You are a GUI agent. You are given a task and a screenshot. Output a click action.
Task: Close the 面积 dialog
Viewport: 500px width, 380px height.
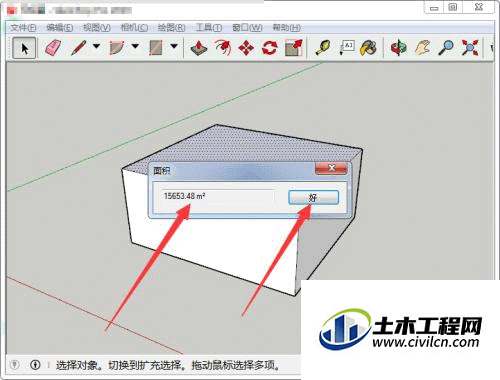pos(331,168)
